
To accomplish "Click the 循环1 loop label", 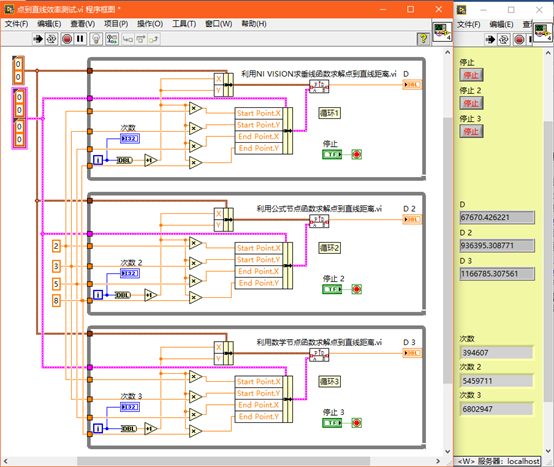I will 329,113.
